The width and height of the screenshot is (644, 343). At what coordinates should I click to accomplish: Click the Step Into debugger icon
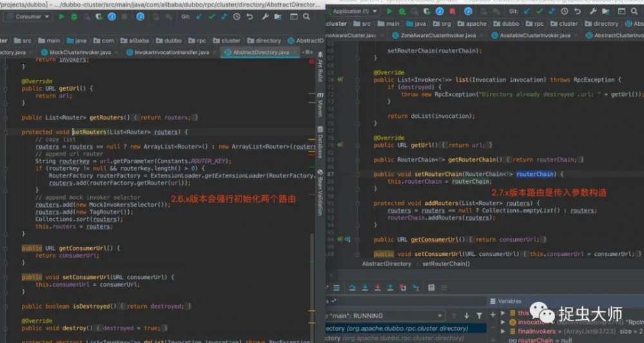pyautogui.click(x=365, y=288)
